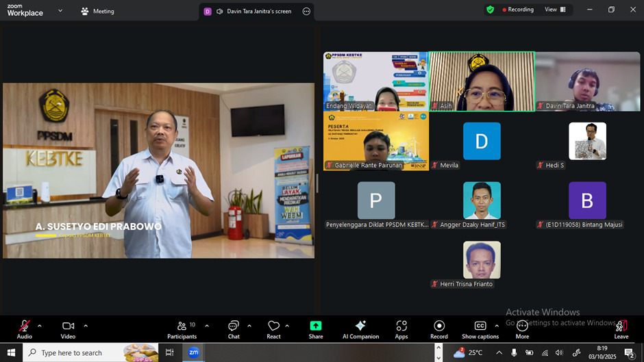Open the More options menu
Screen dimensions: 644x362
522,328
